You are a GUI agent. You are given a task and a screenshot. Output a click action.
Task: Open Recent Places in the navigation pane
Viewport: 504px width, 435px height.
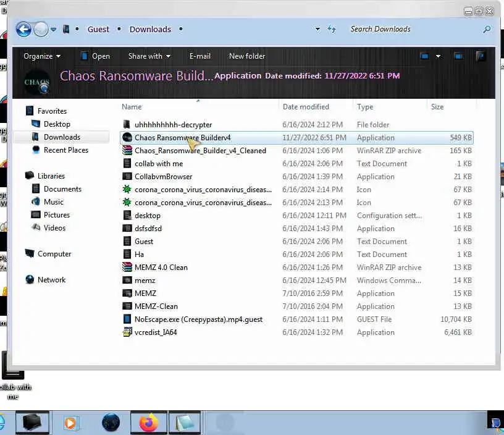66,150
